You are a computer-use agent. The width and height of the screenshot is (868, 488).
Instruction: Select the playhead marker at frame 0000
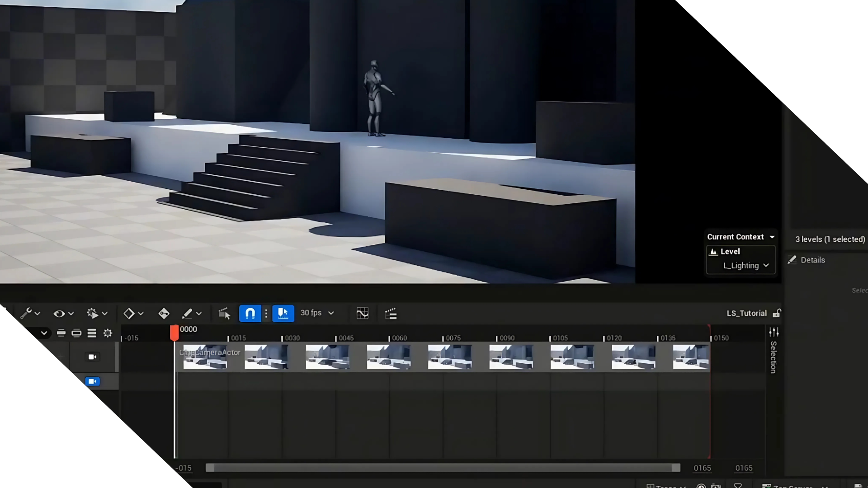175,333
